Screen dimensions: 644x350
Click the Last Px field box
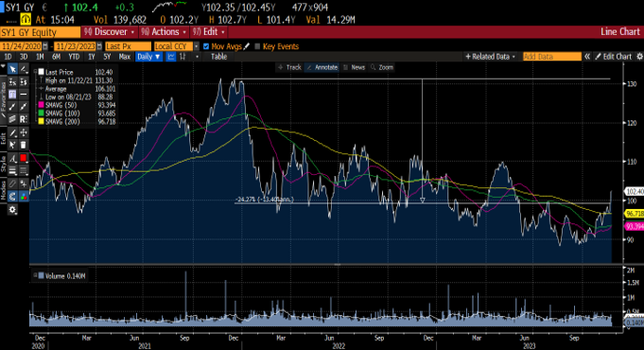pyautogui.click(x=129, y=46)
